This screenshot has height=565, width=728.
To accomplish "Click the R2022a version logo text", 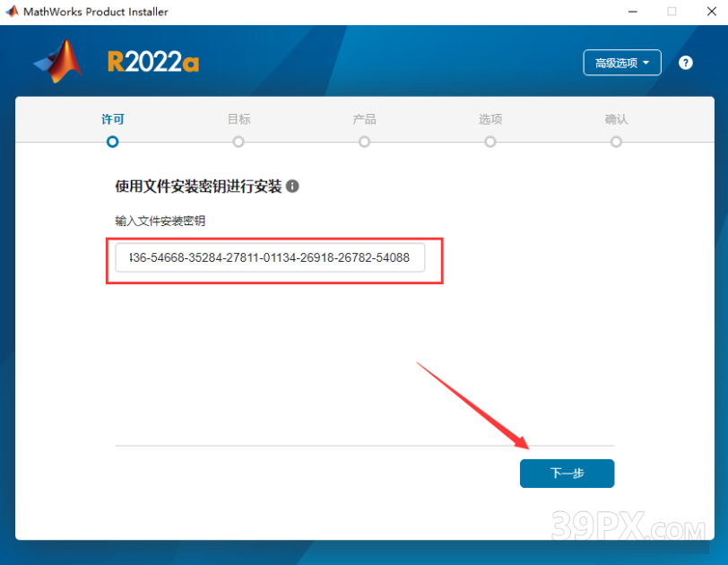I will pyautogui.click(x=153, y=62).
